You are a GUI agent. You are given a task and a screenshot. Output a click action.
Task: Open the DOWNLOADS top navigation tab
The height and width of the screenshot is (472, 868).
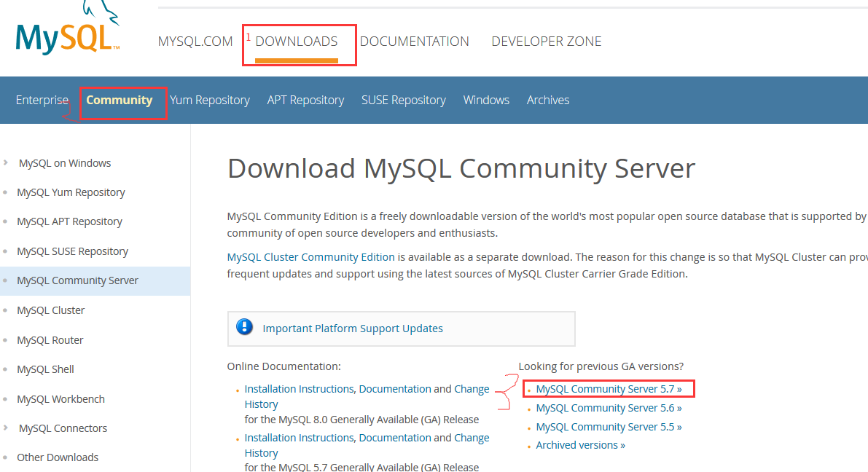pyautogui.click(x=297, y=42)
